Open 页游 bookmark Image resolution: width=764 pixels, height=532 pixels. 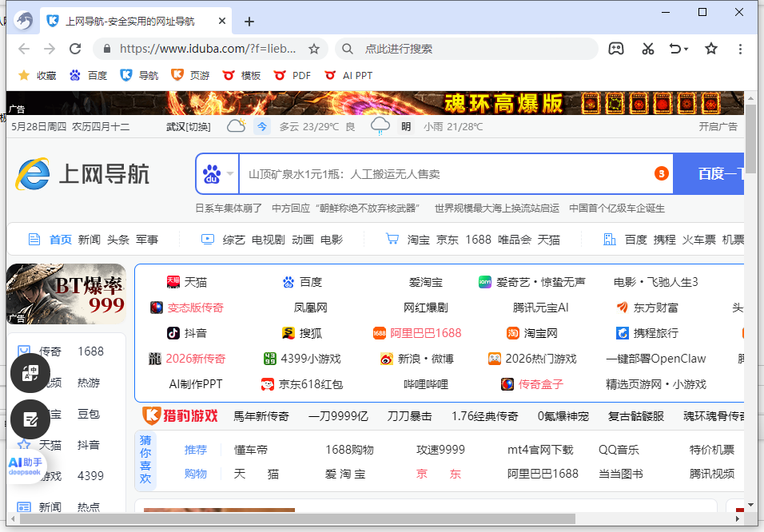[x=190, y=76]
